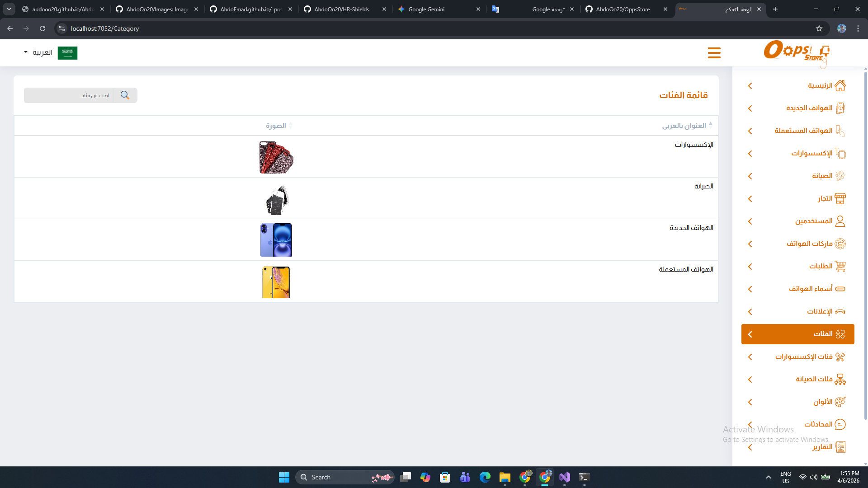
Task: Expand the maintenance (الصيانة) sidebar chevron
Action: pos(750,176)
